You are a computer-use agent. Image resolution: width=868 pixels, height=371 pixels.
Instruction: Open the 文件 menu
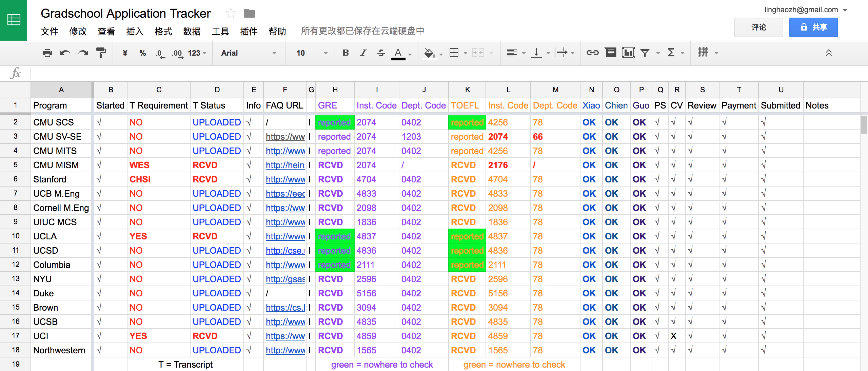coord(49,31)
